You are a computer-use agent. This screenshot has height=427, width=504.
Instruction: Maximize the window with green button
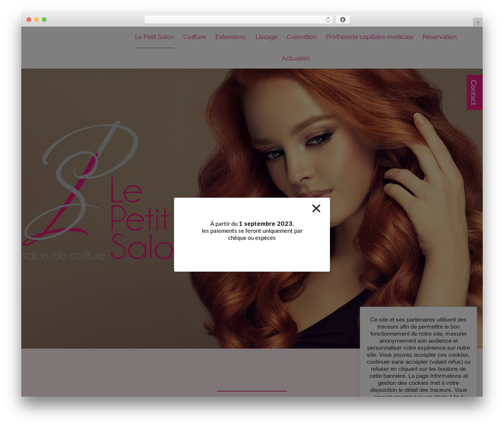pyautogui.click(x=44, y=20)
